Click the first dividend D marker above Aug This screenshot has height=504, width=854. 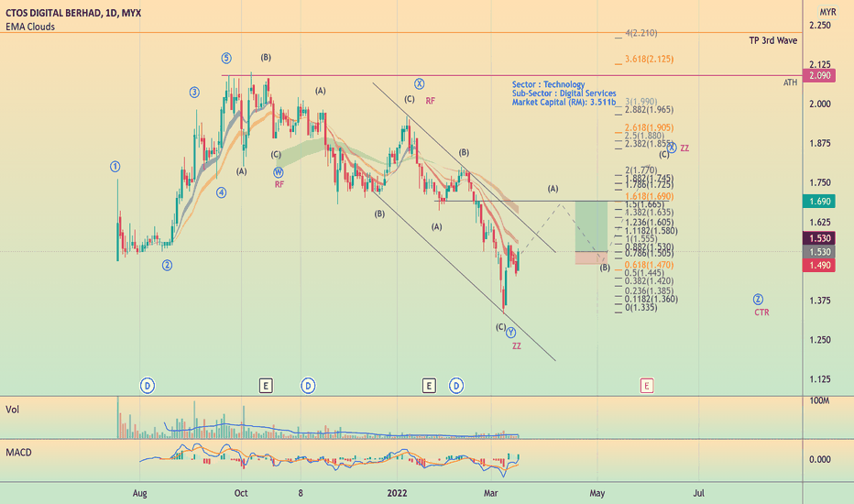click(x=147, y=386)
